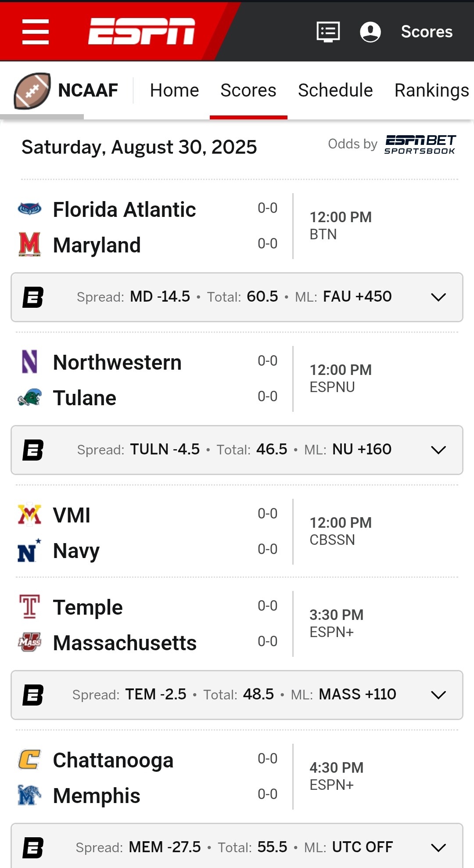
Task: Open the Florida Atlantic team link
Action: tap(124, 209)
